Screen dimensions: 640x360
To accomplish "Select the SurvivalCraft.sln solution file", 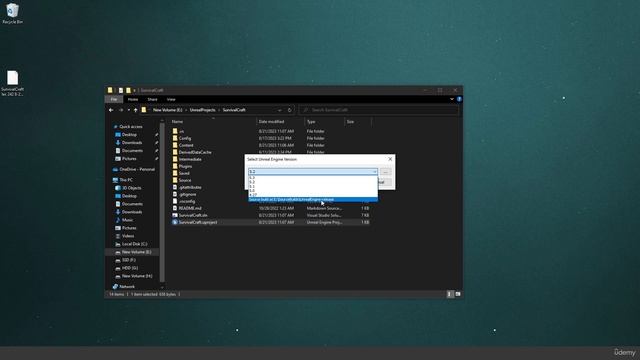I will pos(193,215).
